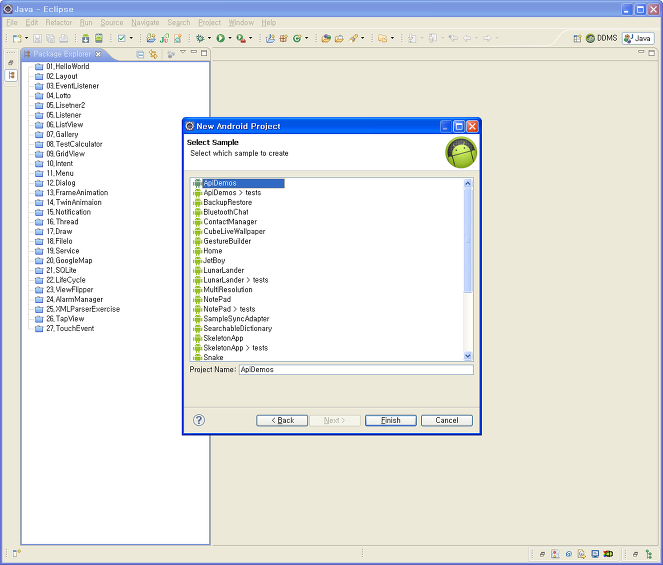
Task: Click the LogCat fast view icon in status bar
Action: [x=608, y=554]
